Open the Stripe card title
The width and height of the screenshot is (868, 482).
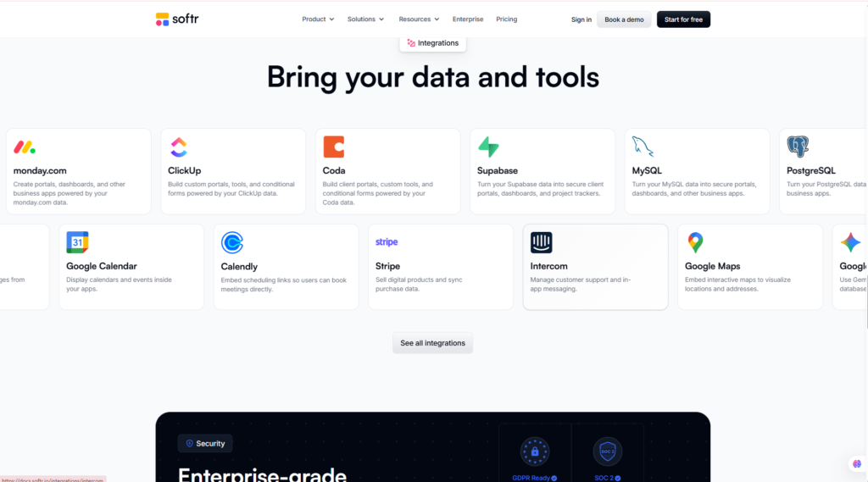[x=387, y=266]
